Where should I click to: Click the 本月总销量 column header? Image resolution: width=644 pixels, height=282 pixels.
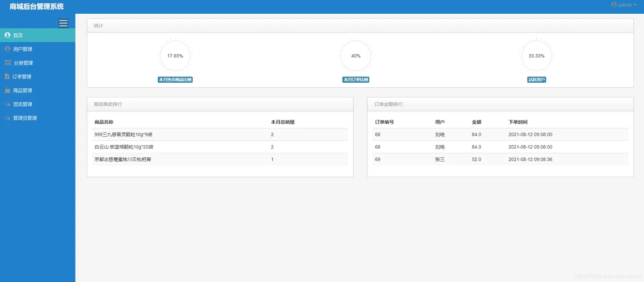(283, 122)
